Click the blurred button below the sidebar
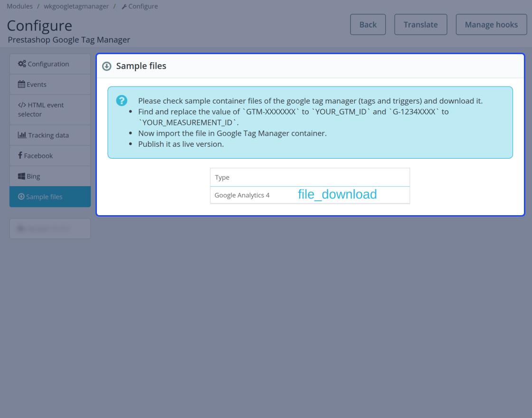Screen dimensions: 532x418 pos(50,228)
